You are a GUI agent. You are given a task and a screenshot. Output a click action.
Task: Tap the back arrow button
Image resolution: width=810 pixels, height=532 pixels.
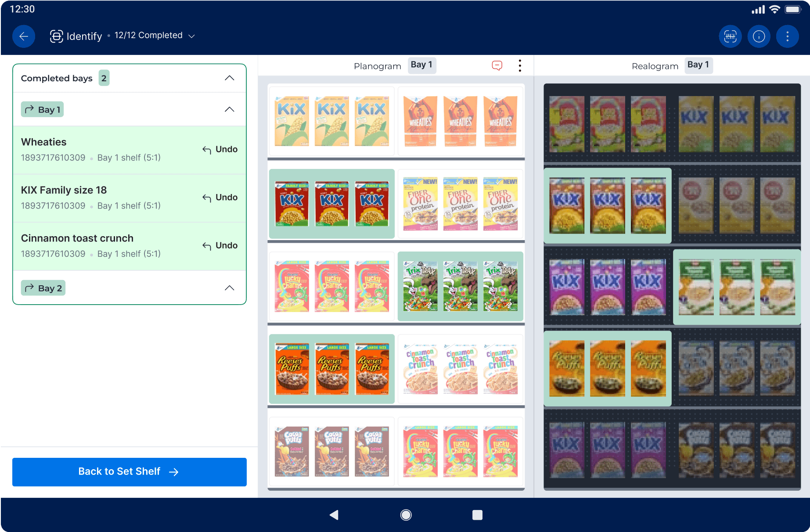click(24, 36)
